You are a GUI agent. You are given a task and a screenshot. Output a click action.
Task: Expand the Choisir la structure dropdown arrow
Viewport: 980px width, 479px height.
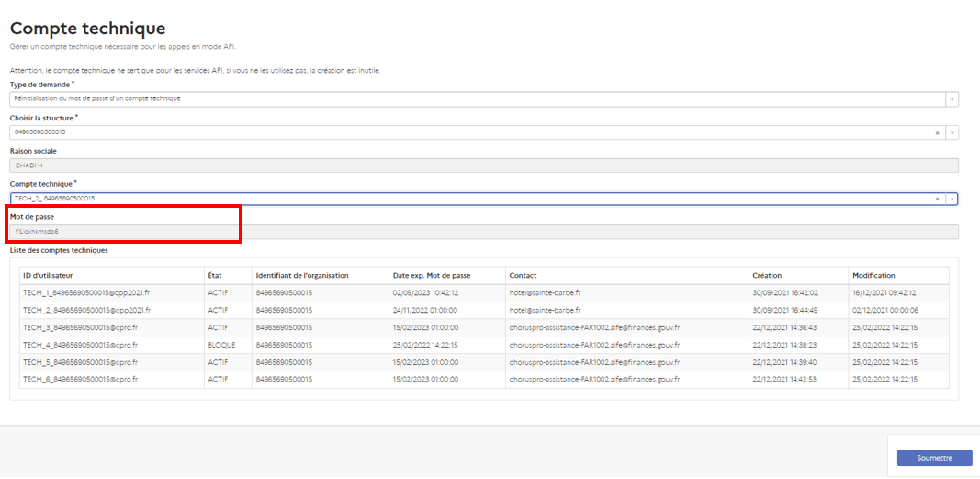coord(952,132)
